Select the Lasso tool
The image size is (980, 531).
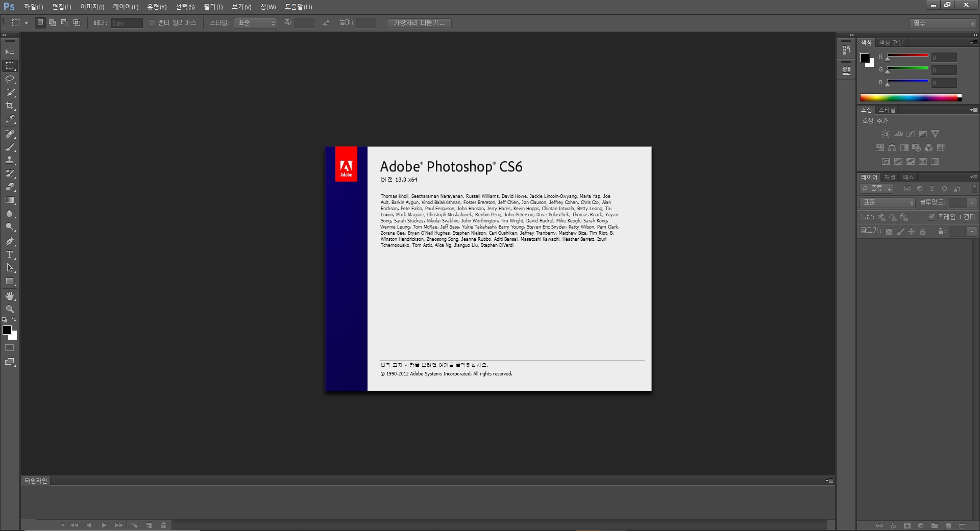pyautogui.click(x=10, y=79)
